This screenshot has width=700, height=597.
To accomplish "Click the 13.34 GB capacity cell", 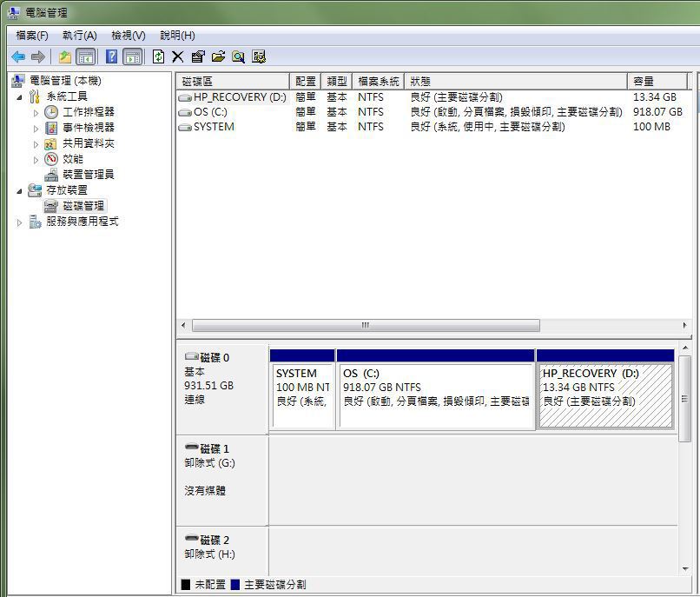I will [x=655, y=97].
